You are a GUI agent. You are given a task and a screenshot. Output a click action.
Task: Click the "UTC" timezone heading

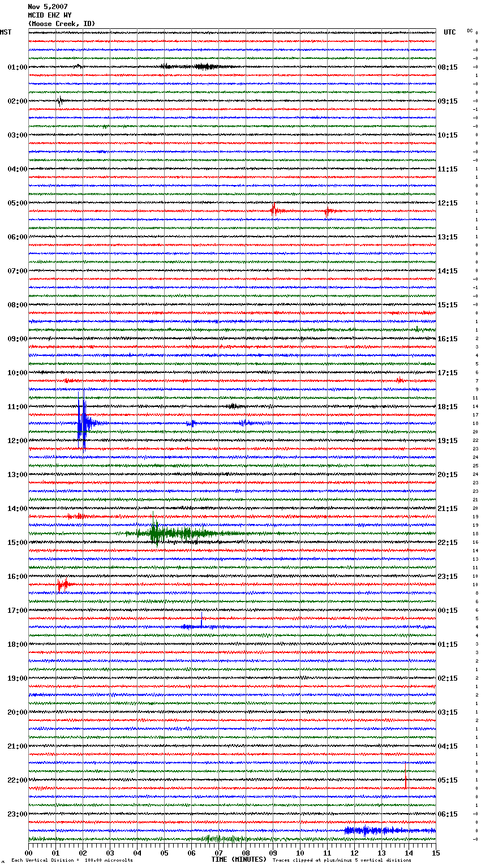pyautogui.click(x=449, y=32)
